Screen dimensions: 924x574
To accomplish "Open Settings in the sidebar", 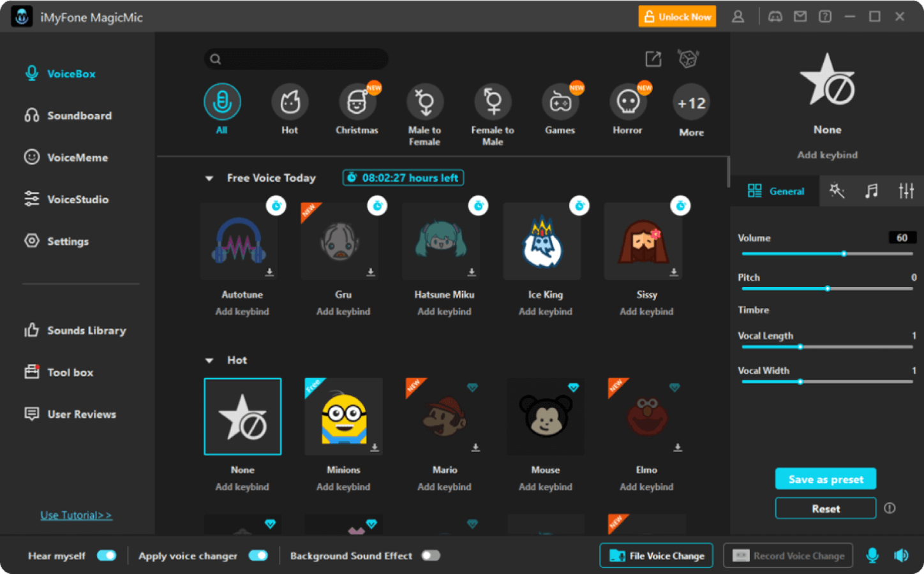I will tap(56, 241).
